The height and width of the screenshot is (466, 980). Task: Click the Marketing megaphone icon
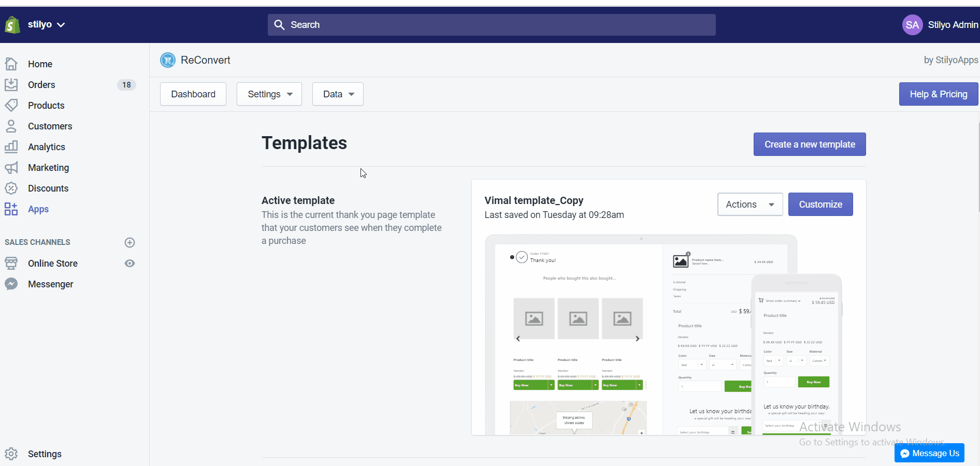tap(11, 168)
